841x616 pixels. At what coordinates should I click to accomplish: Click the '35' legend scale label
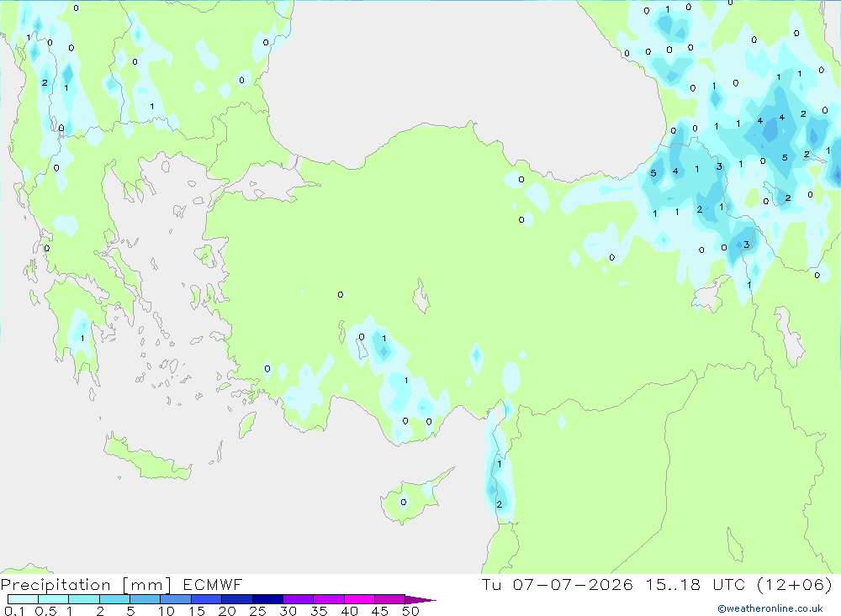[x=319, y=611]
